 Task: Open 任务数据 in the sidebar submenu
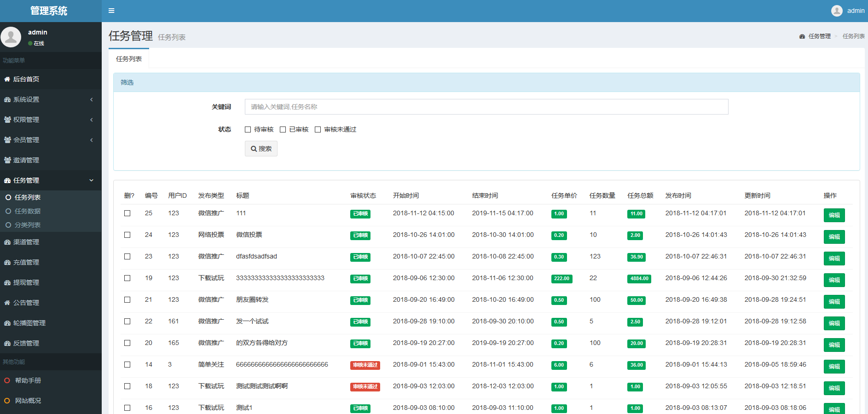(x=28, y=211)
